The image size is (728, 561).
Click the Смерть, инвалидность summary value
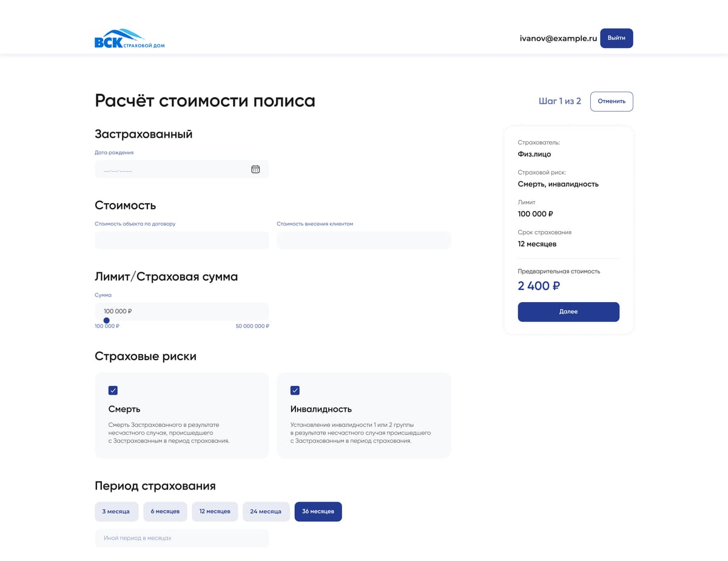click(558, 184)
